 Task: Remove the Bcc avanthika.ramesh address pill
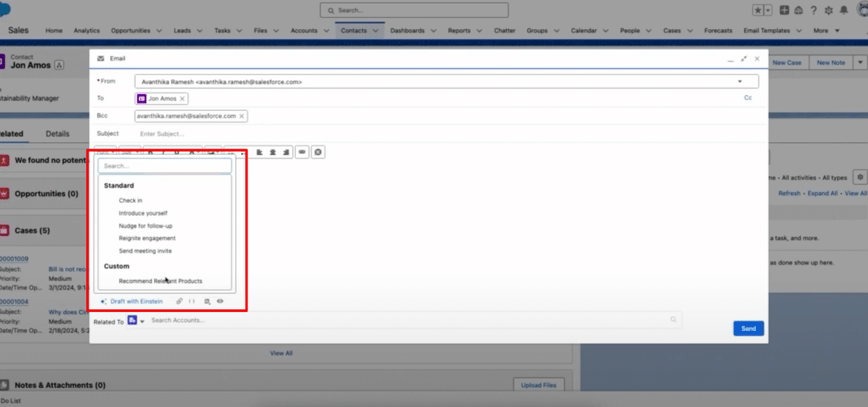pos(242,116)
